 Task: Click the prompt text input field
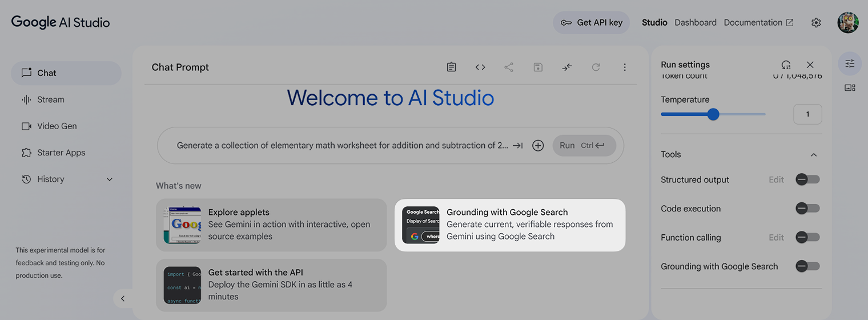341,145
